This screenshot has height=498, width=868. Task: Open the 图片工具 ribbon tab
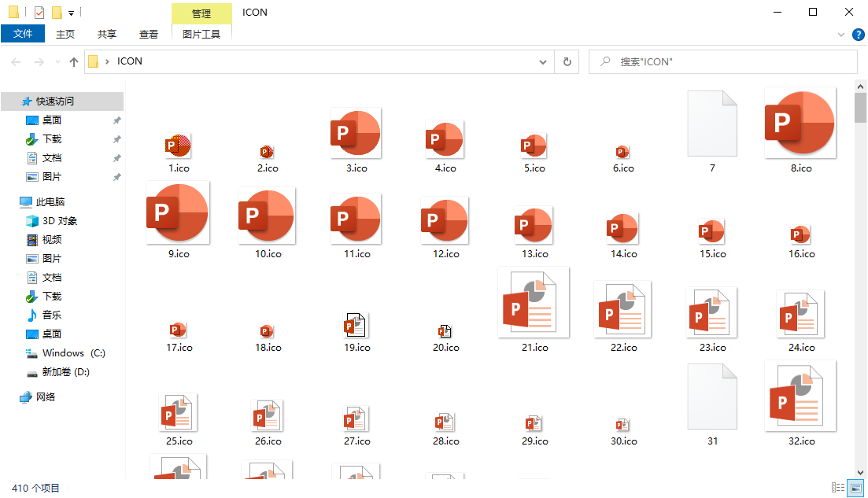coord(201,35)
